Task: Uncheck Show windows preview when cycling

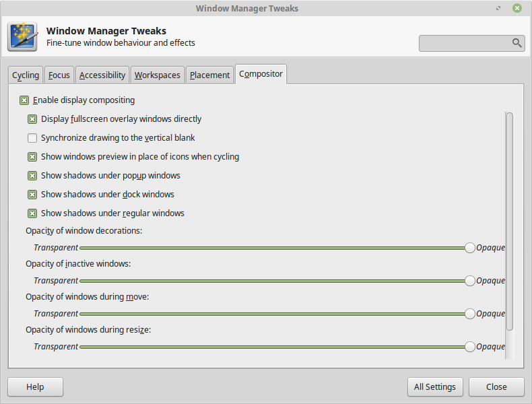Action: tap(32, 157)
